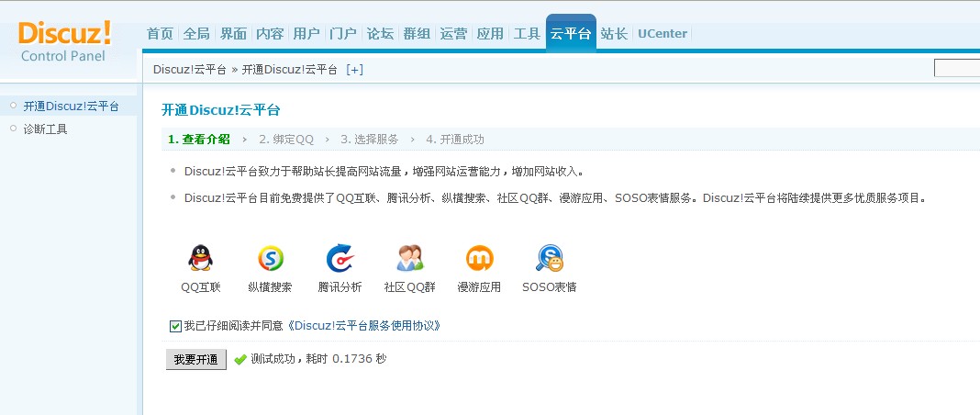The image size is (980, 415).
Task: Switch to the 工具 tab
Action: coord(527,34)
